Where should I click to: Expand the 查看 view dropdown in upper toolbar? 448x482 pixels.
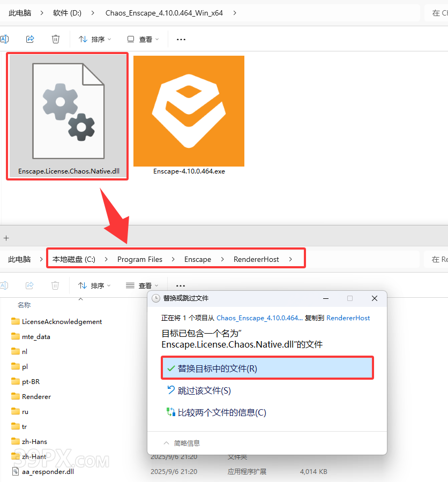pyautogui.click(x=143, y=39)
